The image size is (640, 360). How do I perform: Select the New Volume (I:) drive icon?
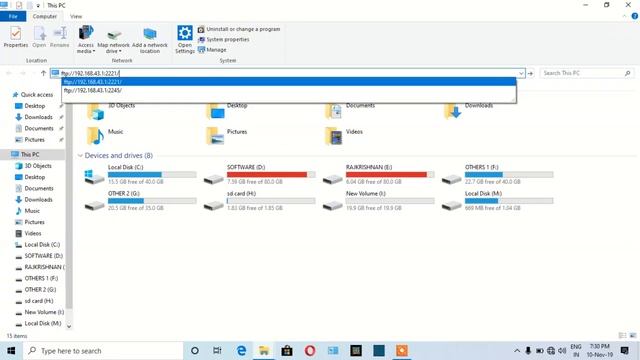(x=332, y=205)
